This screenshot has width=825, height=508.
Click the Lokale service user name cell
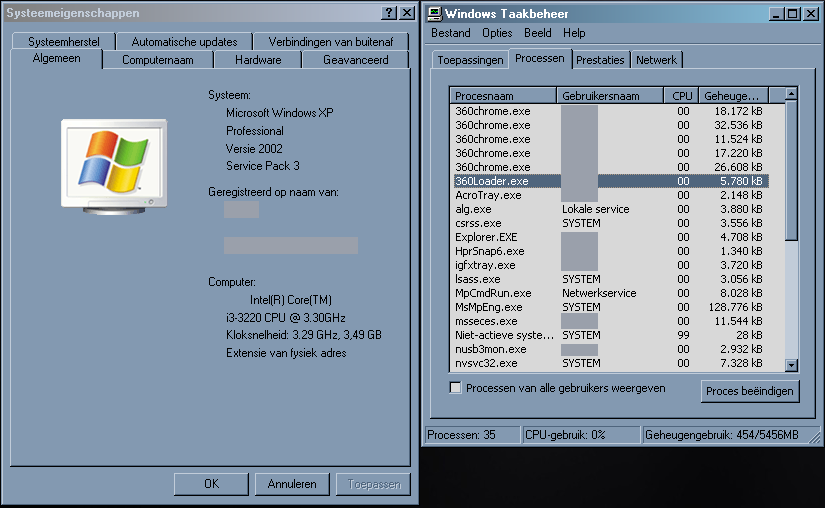[595, 209]
